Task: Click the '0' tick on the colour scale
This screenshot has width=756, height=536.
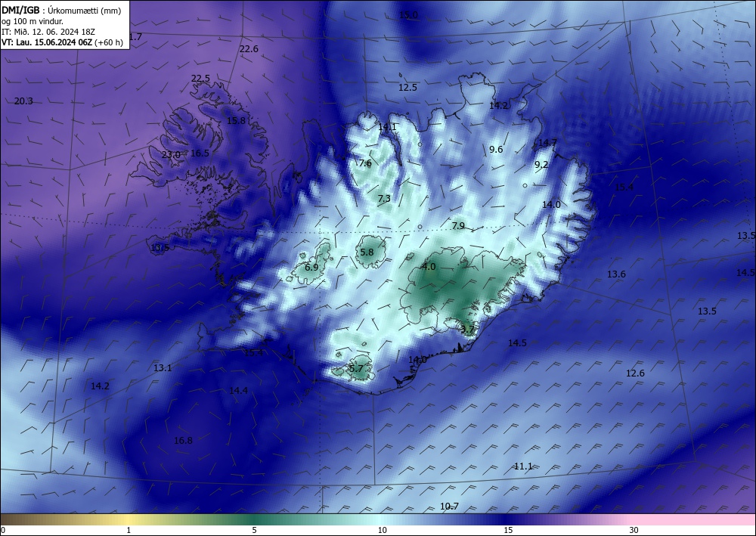Action: point(3,531)
